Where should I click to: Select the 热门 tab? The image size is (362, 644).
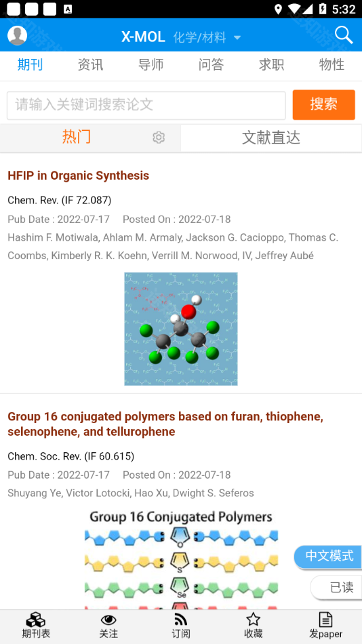coord(77,137)
